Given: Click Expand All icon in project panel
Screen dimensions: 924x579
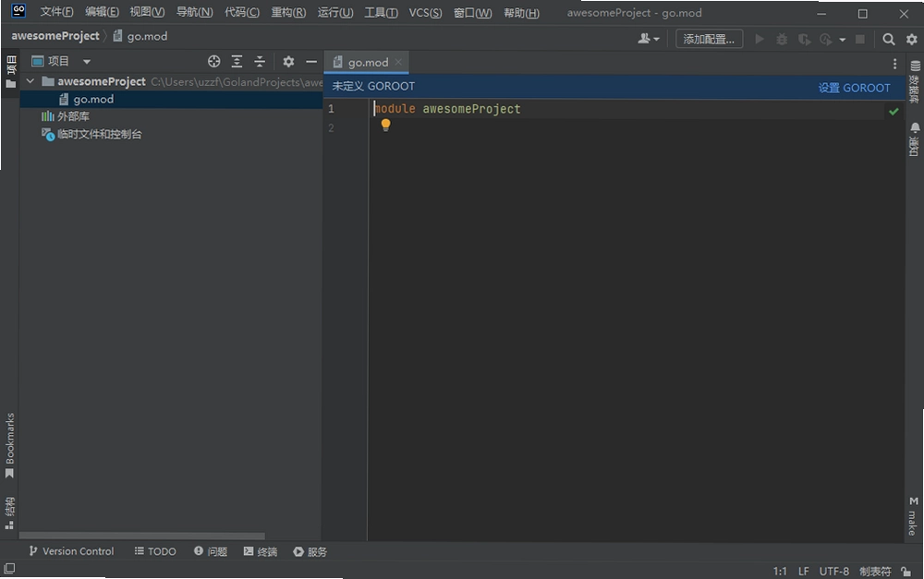Looking at the screenshot, I should [x=237, y=61].
